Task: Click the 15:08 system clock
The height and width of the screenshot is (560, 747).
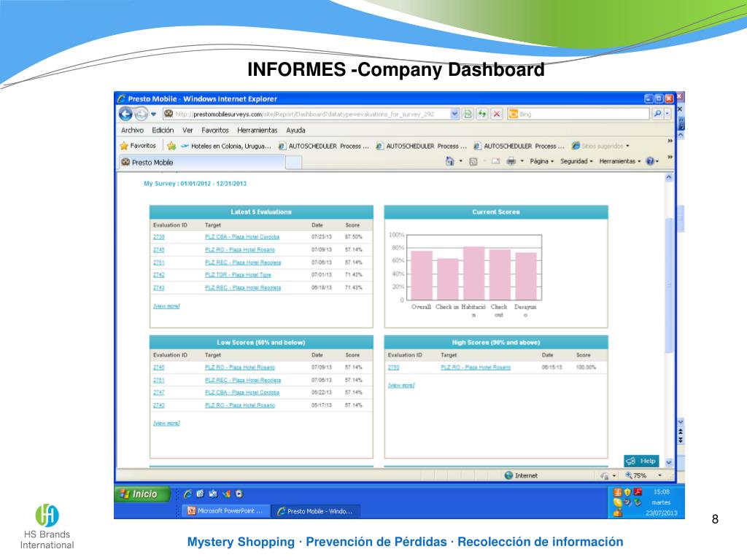Action: pos(661,492)
